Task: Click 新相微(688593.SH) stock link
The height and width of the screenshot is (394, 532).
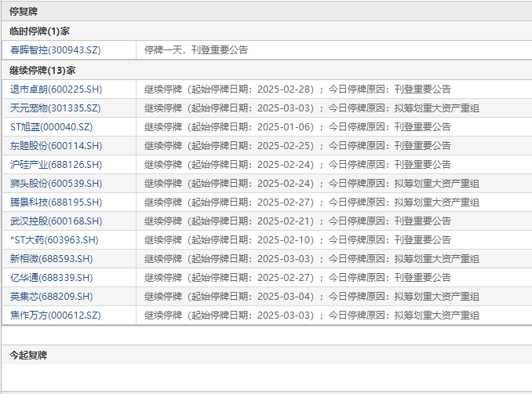Action: 51,259
